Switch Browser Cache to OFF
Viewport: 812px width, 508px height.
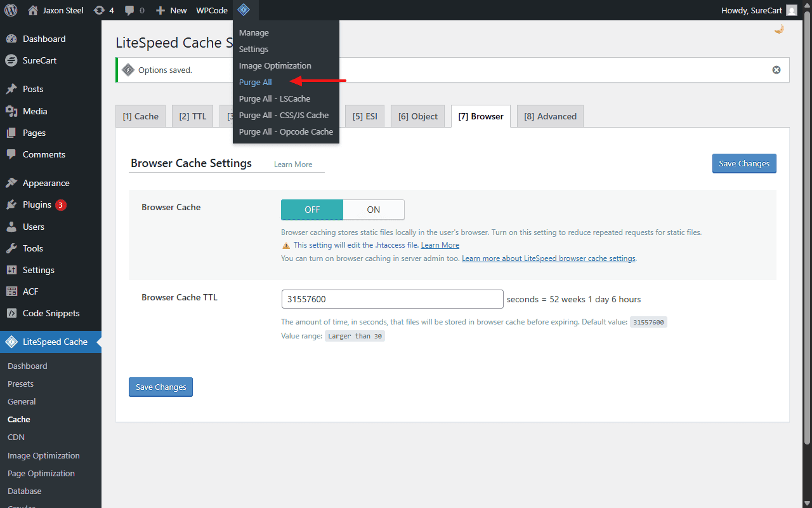pos(312,210)
